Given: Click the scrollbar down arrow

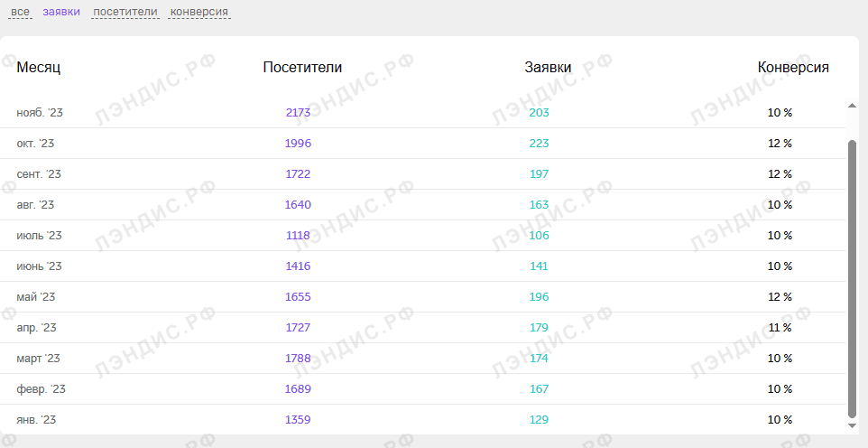Looking at the screenshot, I should (x=852, y=425).
